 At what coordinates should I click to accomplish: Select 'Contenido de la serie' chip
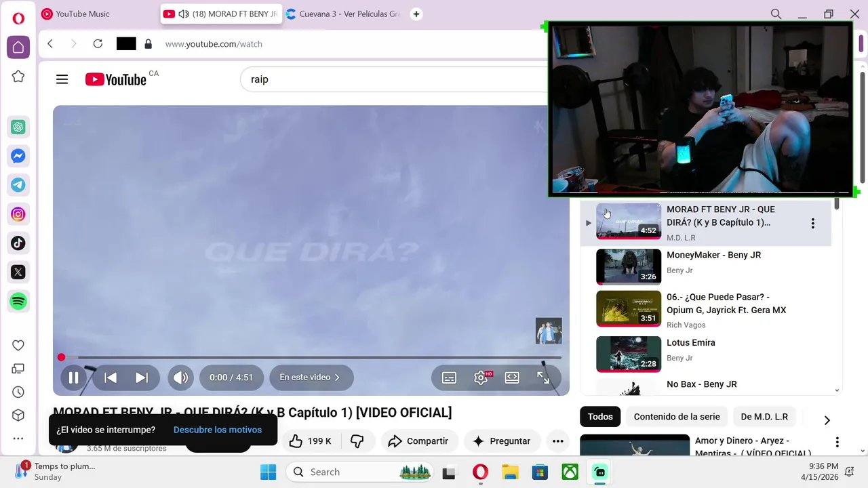coord(677,417)
